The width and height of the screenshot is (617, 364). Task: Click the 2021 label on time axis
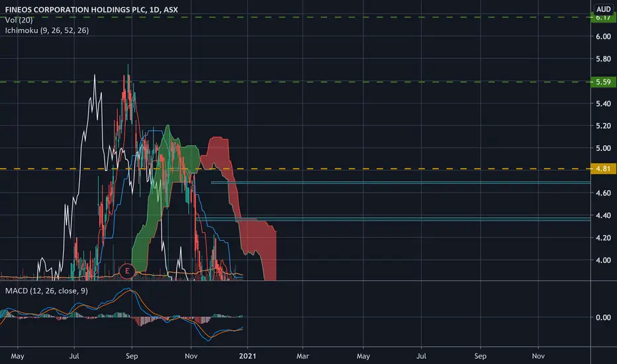pyautogui.click(x=248, y=356)
